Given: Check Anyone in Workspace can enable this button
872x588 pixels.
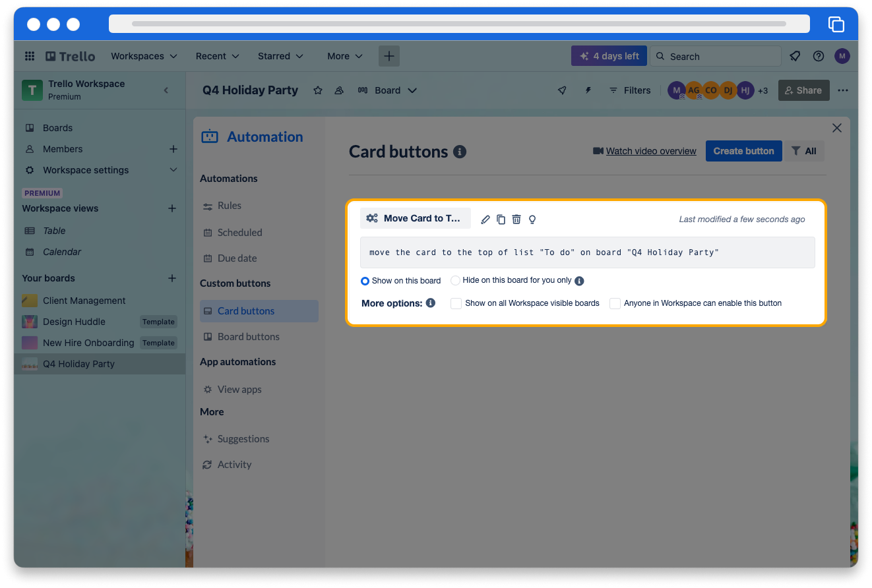Looking at the screenshot, I should (x=615, y=303).
